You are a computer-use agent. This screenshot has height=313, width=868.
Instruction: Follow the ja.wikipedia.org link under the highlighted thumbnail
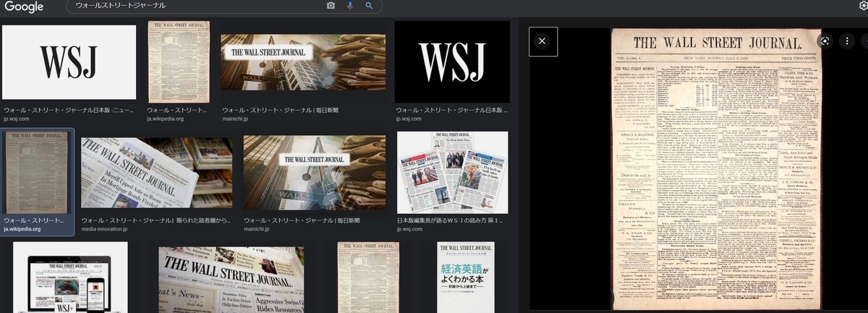(22, 228)
